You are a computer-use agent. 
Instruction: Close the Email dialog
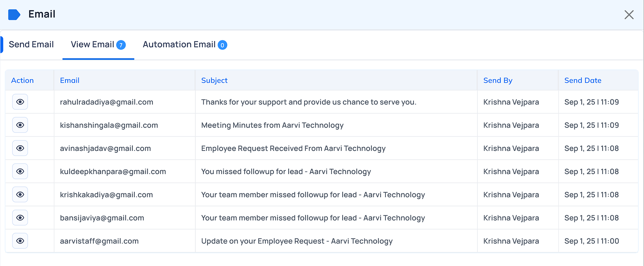point(629,14)
